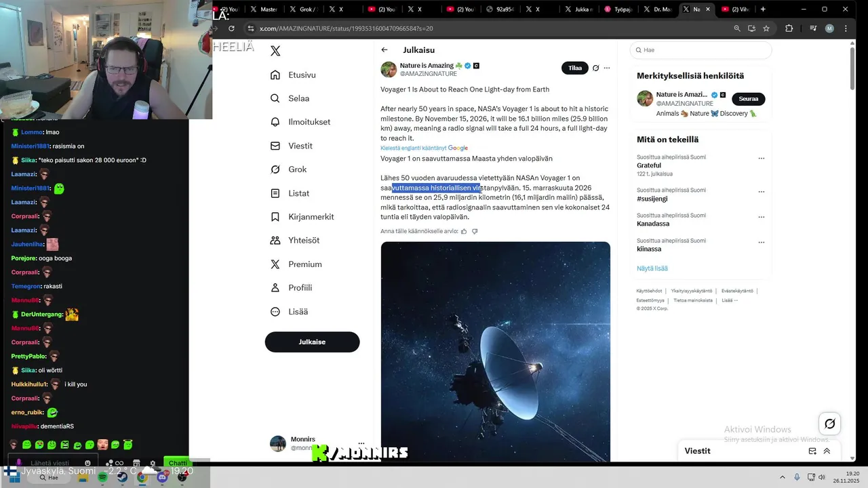Click the Chrome address bar URL
Image resolution: width=868 pixels, height=488 pixels.
coord(346,28)
